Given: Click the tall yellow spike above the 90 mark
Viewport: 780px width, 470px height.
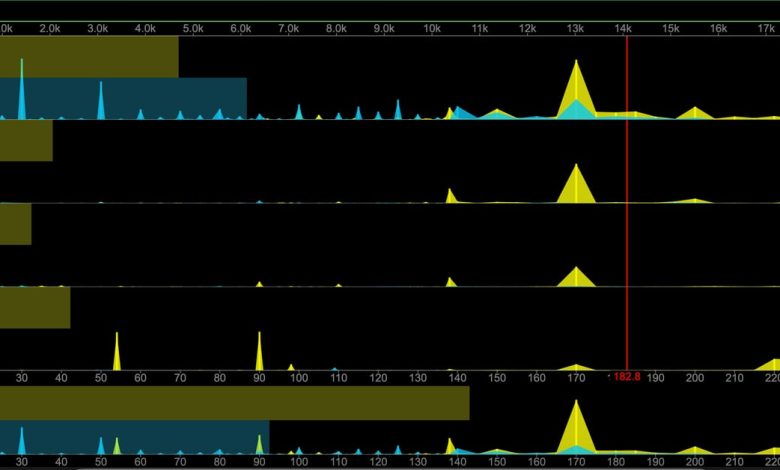Looking at the screenshot, I should tap(259, 353).
